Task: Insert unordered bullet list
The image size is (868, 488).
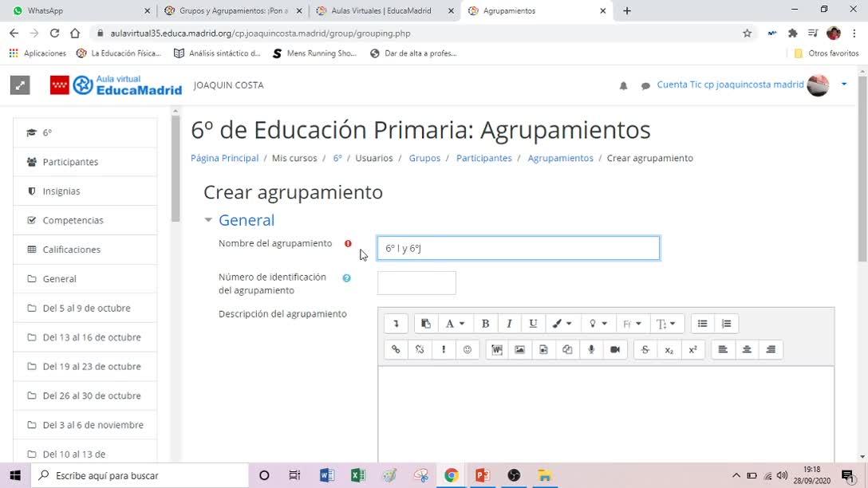Action: tap(703, 324)
